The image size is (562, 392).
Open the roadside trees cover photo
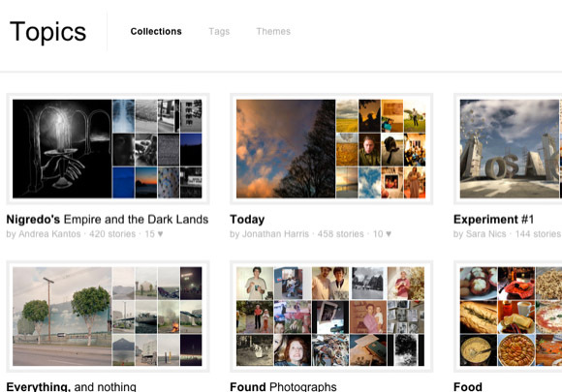pyautogui.click(x=62, y=317)
